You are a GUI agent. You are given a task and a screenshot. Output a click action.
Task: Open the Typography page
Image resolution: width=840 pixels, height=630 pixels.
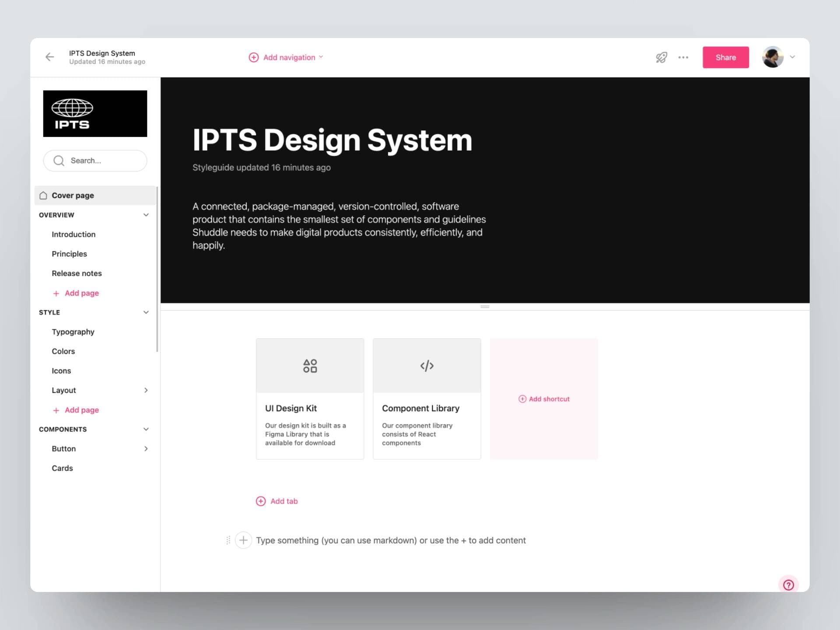click(73, 332)
